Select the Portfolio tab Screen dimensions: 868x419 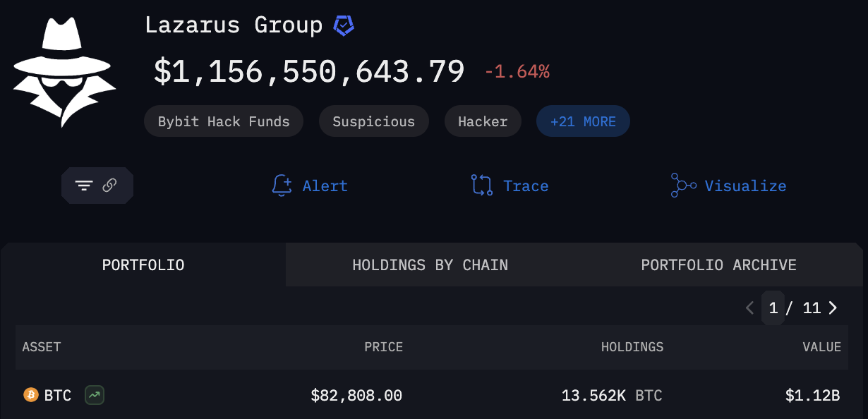pyautogui.click(x=143, y=265)
